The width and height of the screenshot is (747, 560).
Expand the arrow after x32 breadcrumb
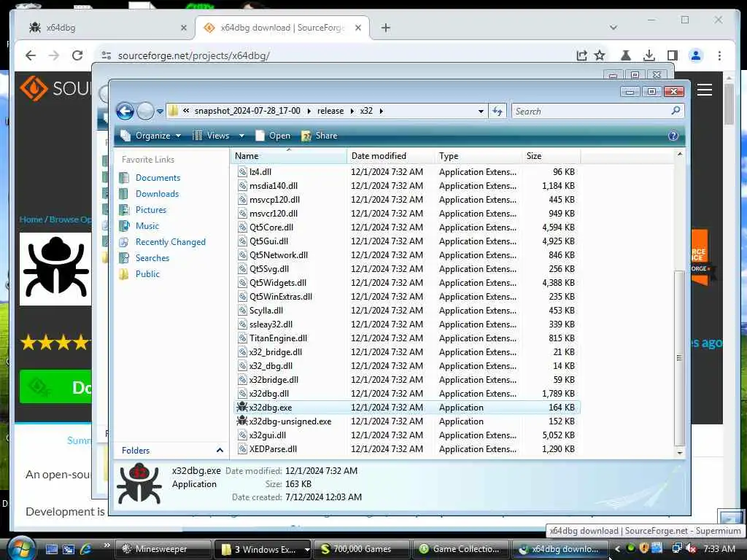[381, 111]
